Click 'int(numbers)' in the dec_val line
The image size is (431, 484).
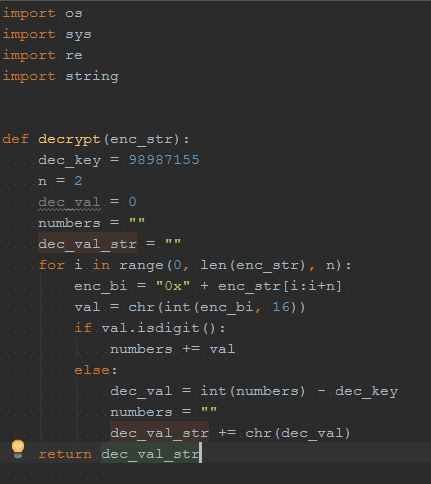[x=253, y=391]
